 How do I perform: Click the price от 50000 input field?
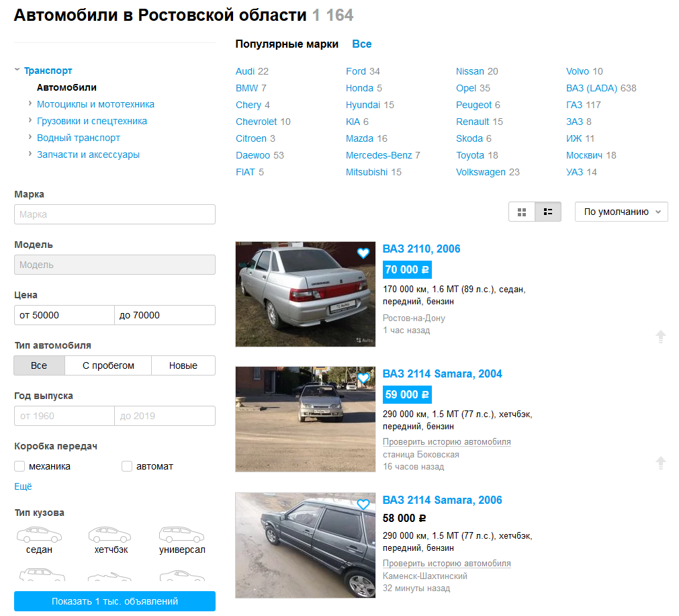pos(64,314)
